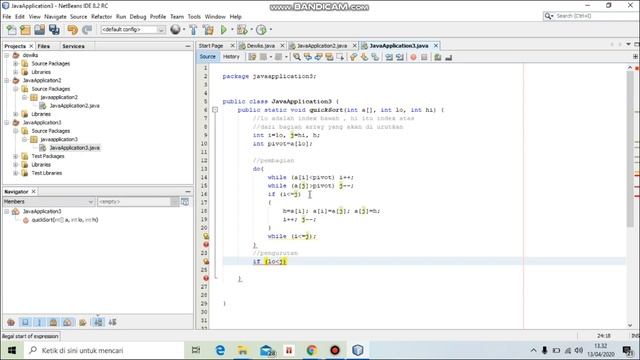Click the Save All toolbar icon
Viewport: 640px width, 360px height.
click(x=54, y=30)
